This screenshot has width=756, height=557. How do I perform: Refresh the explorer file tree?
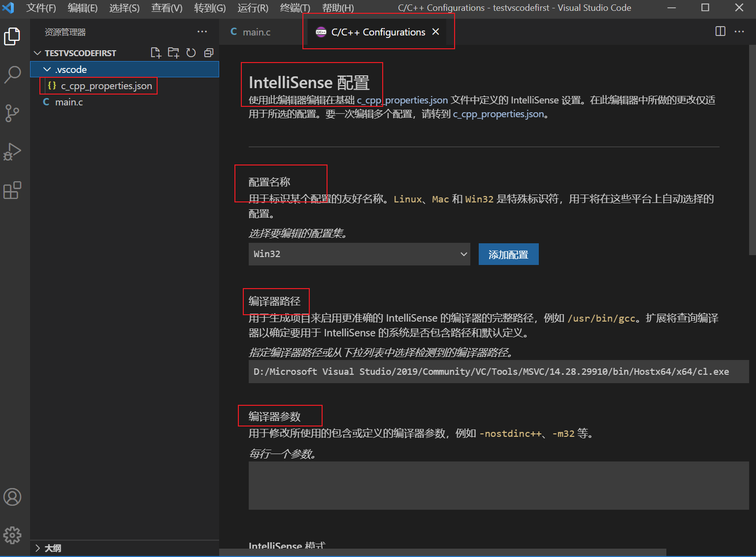click(191, 53)
